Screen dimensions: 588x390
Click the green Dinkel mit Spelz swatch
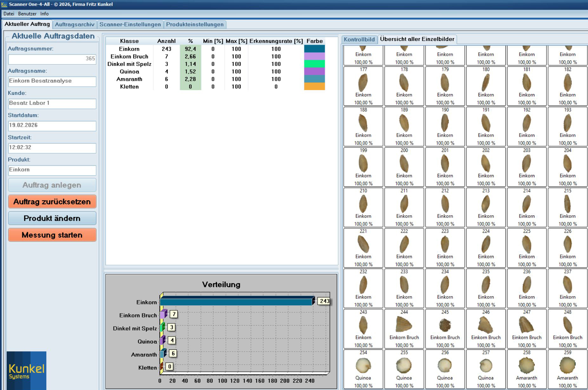(x=314, y=64)
